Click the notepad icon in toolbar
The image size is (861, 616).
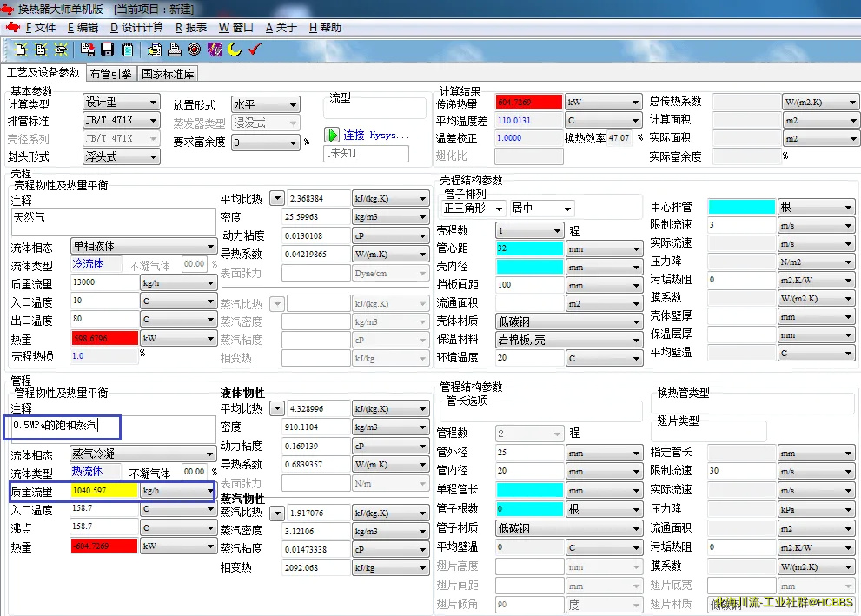[x=128, y=50]
